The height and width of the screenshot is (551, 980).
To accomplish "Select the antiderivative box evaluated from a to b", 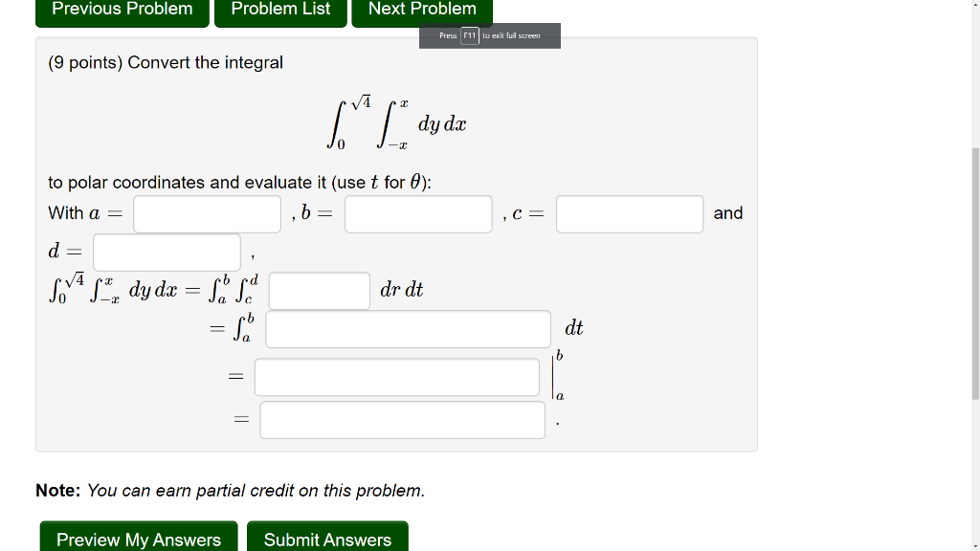I will coord(397,377).
